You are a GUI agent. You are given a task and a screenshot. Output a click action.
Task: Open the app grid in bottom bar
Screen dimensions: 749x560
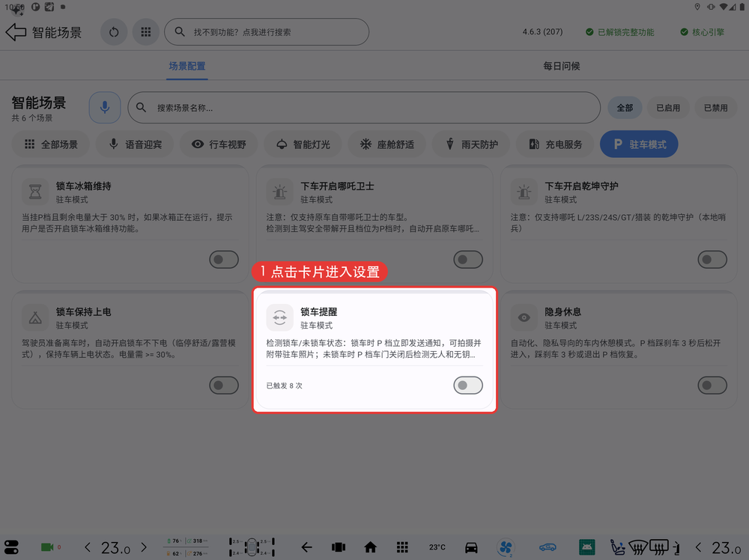click(x=402, y=547)
